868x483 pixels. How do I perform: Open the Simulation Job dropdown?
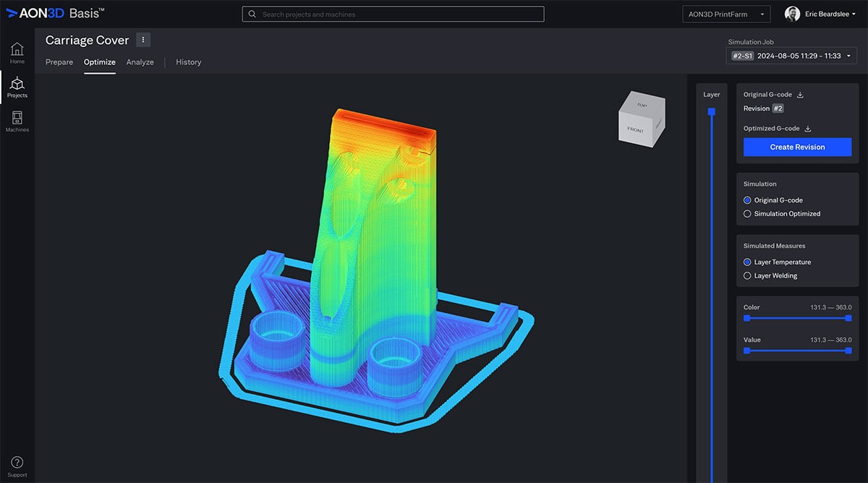(791, 56)
